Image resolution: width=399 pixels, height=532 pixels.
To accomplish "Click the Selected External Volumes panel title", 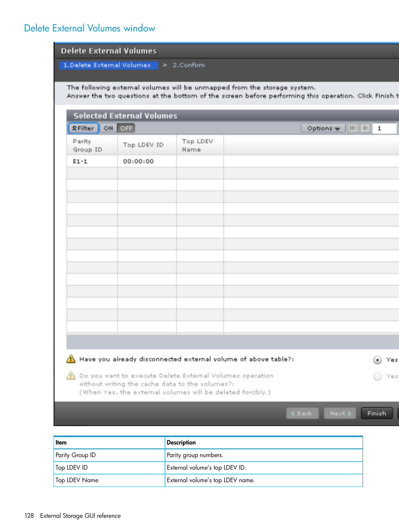I will [x=125, y=116].
